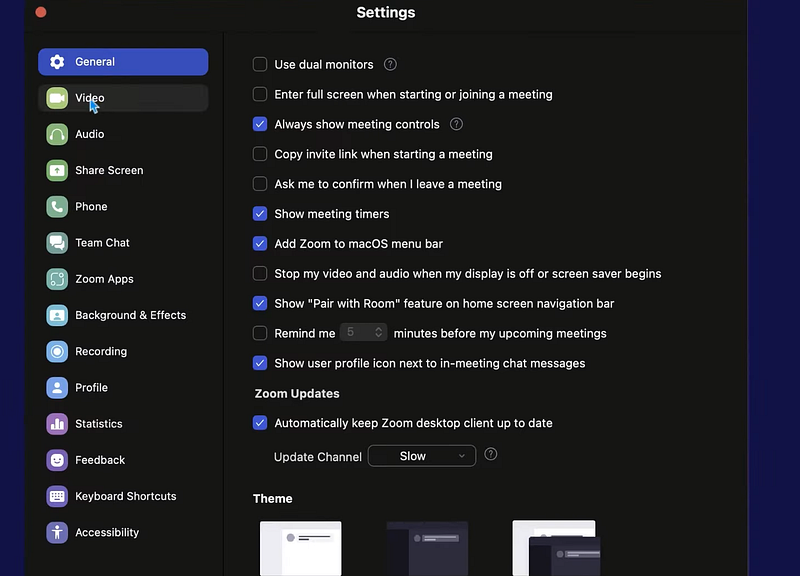Switch to the Video settings tab
The image size is (800, 576).
click(x=123, y=98)
